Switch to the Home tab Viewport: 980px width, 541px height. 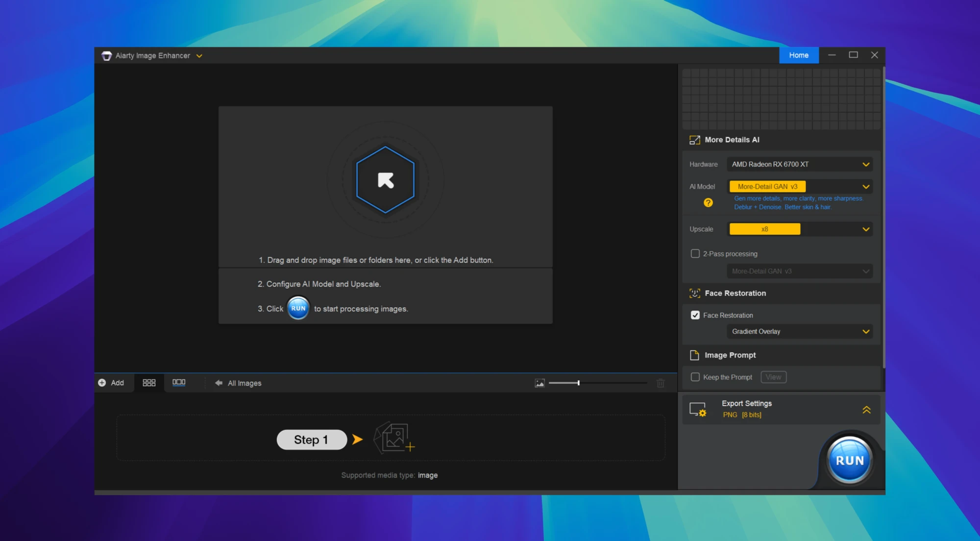pos(799,55)
